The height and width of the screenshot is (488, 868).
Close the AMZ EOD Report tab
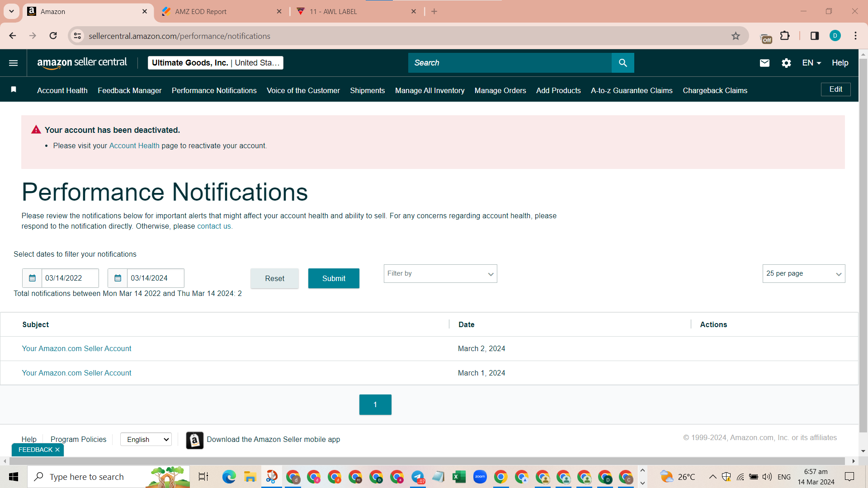(279, 11)
